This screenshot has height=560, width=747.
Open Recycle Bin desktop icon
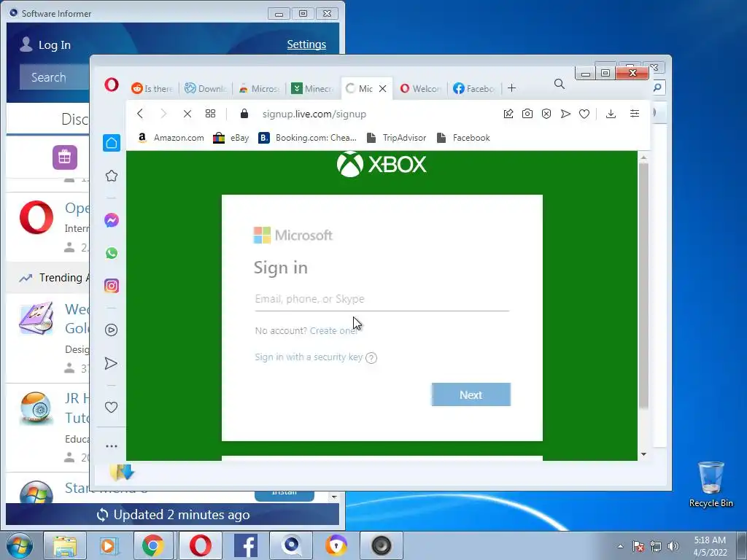coord(711,484)
